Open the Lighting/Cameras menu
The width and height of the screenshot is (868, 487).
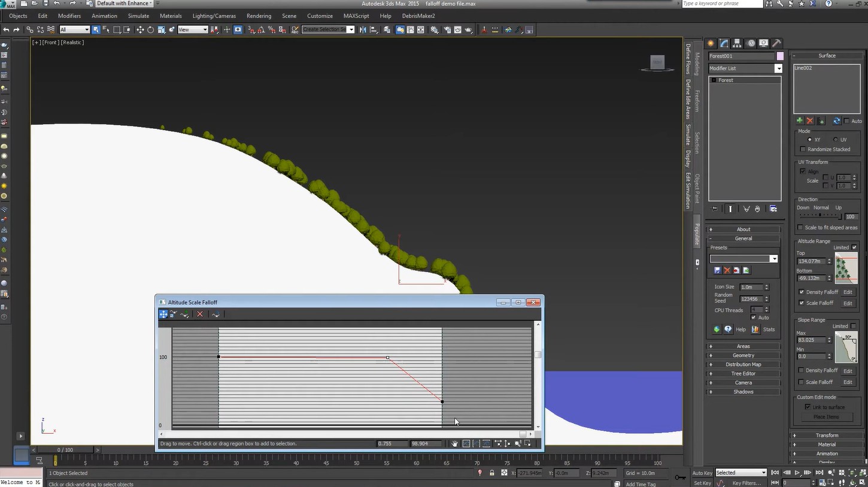tap(214, 16)
